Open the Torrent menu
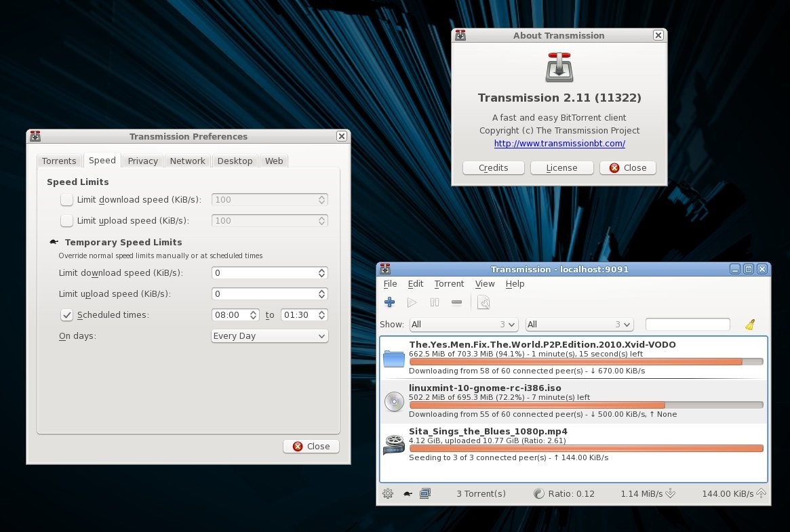790x532 pixels. (449, 283)
